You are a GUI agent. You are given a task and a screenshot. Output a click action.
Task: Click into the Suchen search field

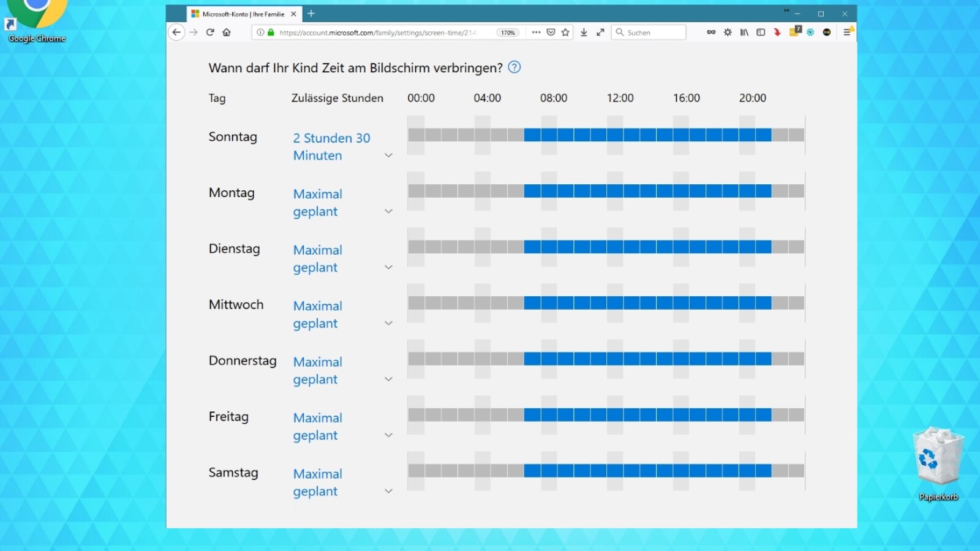[x=654, y=32]
